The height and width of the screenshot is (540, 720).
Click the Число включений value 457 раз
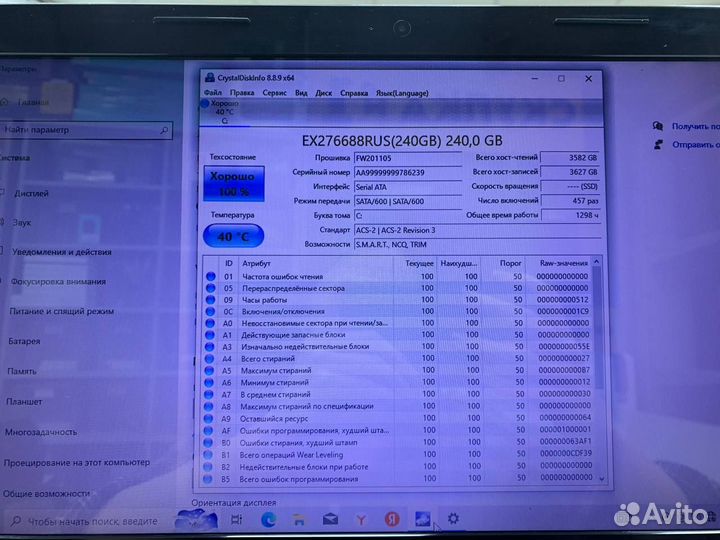570,201
